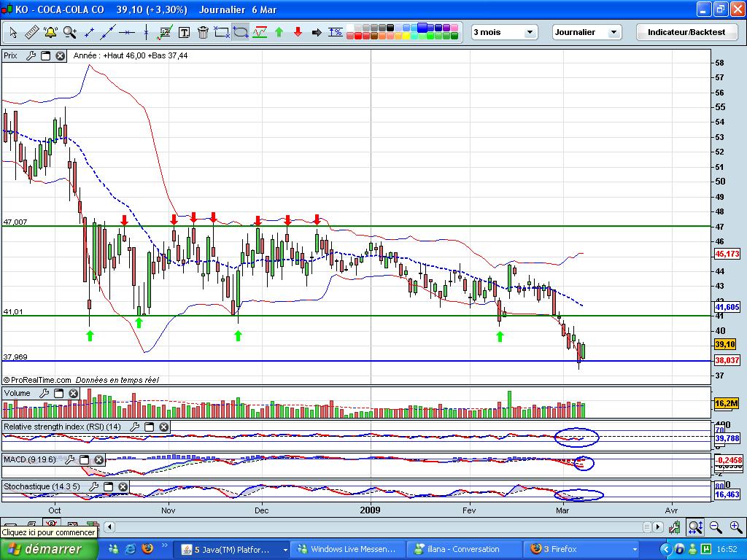Click the chart icon left of zoom buttons
The image size is (747, 560).
(x=674, y=526)
